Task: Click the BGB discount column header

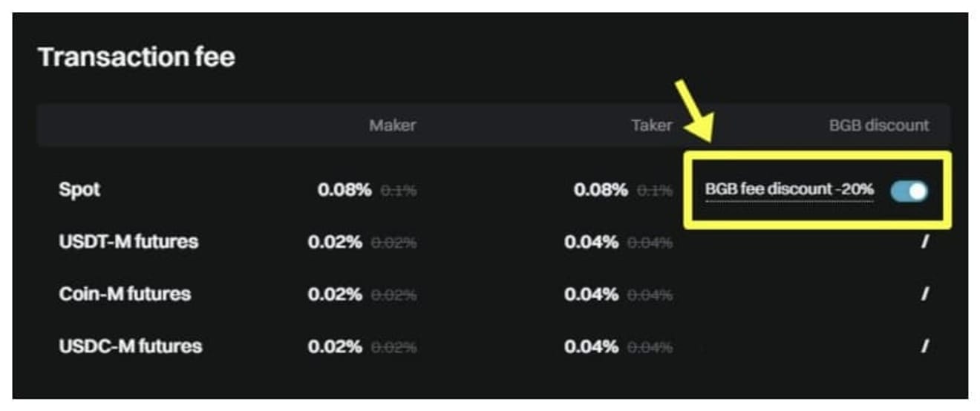Action: 878,125
